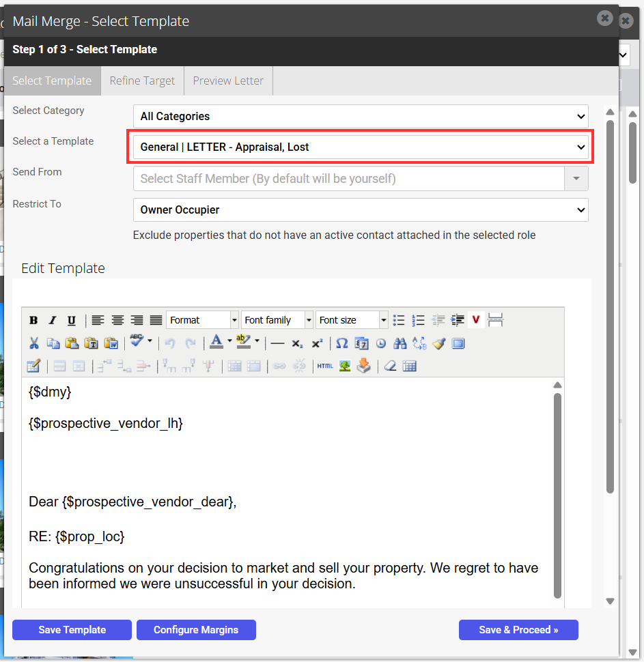The width and height of the screenshot is (644, 662).
Task: Open the Restrict To dropdown
Action: point(361,210)
